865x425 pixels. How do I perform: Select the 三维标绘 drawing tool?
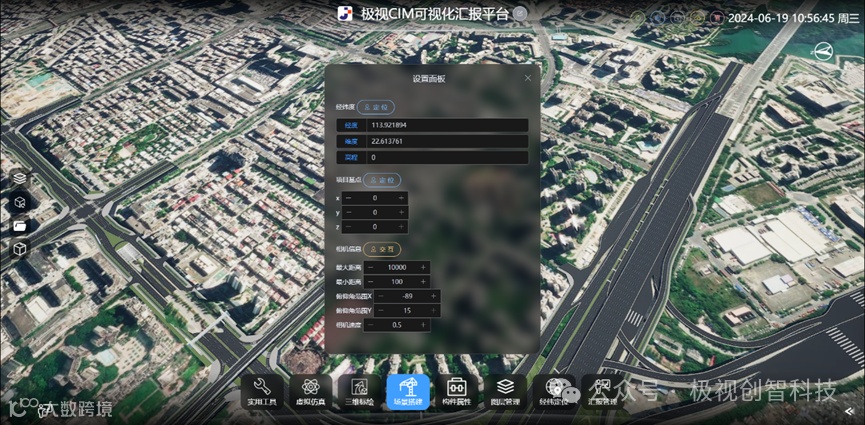pyautogui.click(x=359, y=392)
